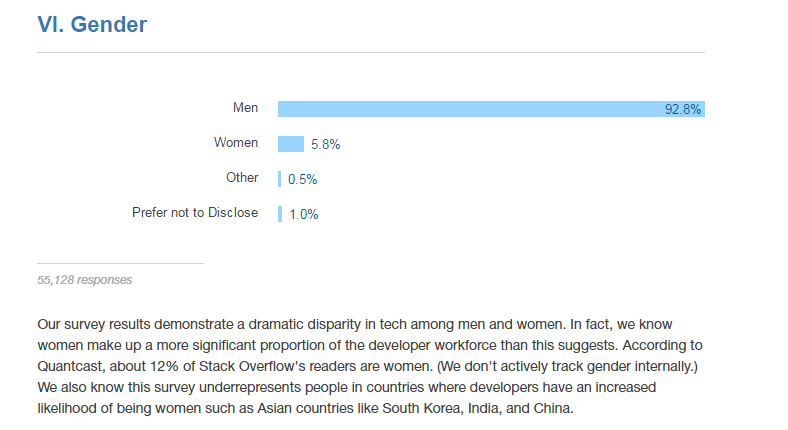This screenshot has width=788, height=430.
Task: Select the phrase South Korea, India, and China
Action: click(477, 408)
